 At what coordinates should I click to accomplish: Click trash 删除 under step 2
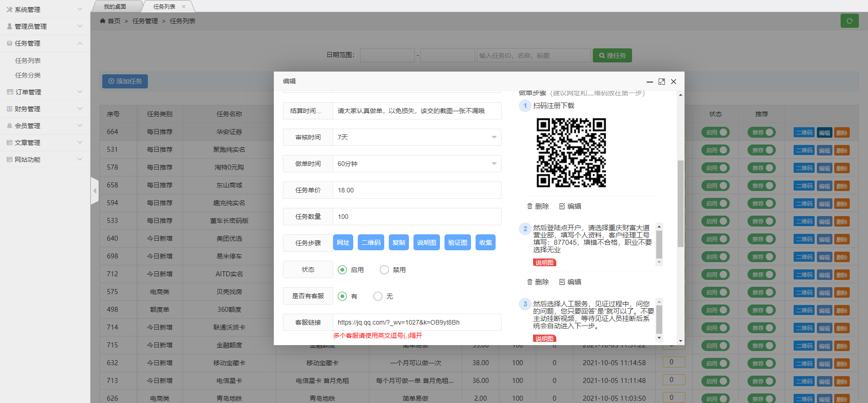tap(538, 282)
